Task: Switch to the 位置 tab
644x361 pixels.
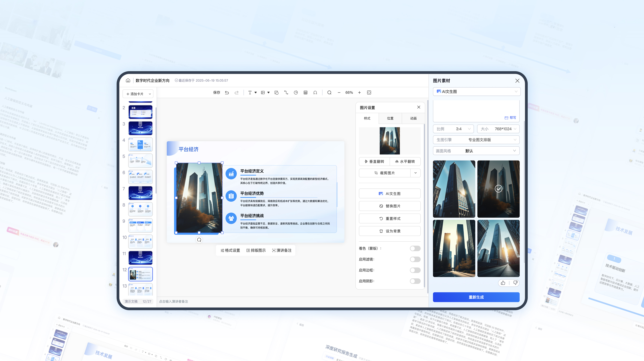Action: [390, 118]
